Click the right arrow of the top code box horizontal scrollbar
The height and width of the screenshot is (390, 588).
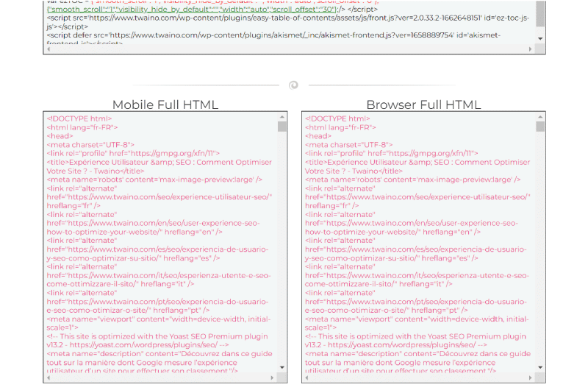point(530,49)
